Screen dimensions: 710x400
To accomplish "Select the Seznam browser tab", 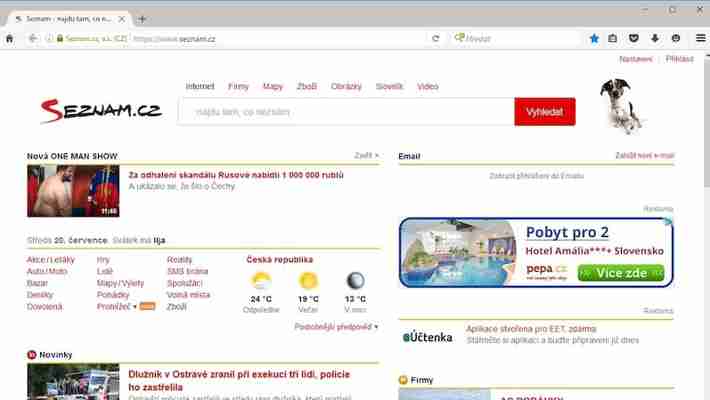I will [69, 19].
